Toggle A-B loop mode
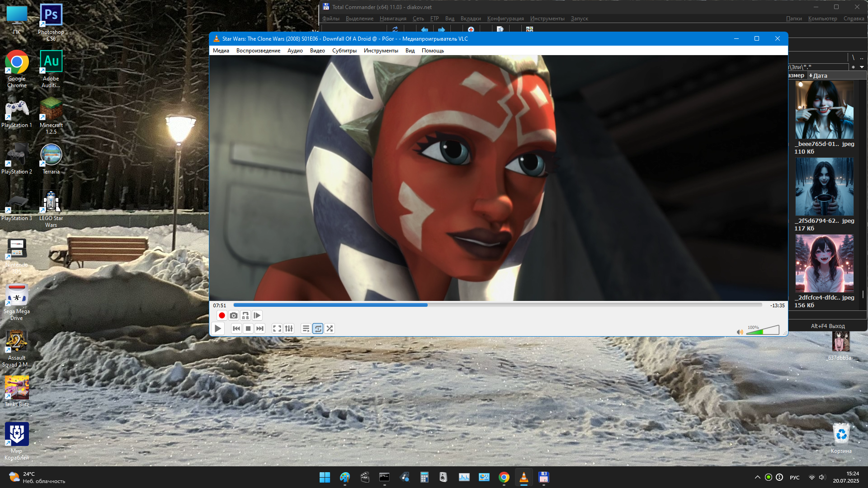This screenshot has width=868, height=488. (x=245, y=316)
